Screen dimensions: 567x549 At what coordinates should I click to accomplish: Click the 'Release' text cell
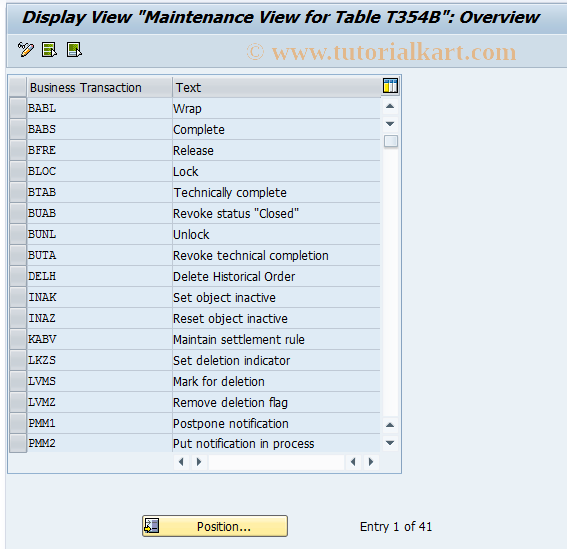[277, 150]
